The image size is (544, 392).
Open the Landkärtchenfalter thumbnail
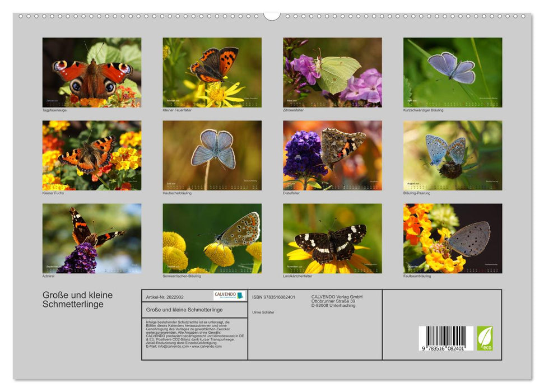pos(332,240)
